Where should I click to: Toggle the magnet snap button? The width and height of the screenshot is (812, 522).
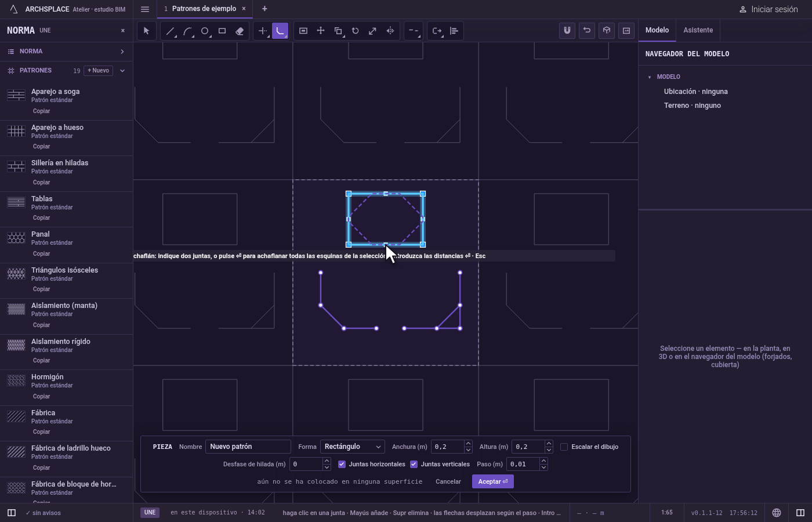pos(567,31)
